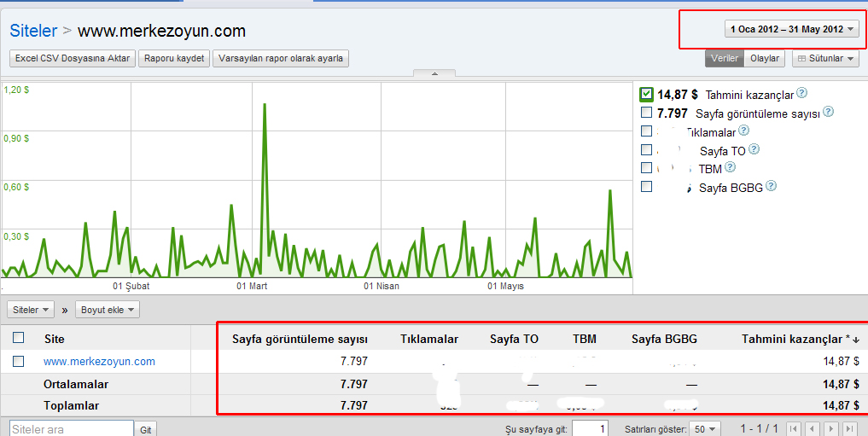Click the Git search button
The image size is (868, 436).
(x=146, y=429)
